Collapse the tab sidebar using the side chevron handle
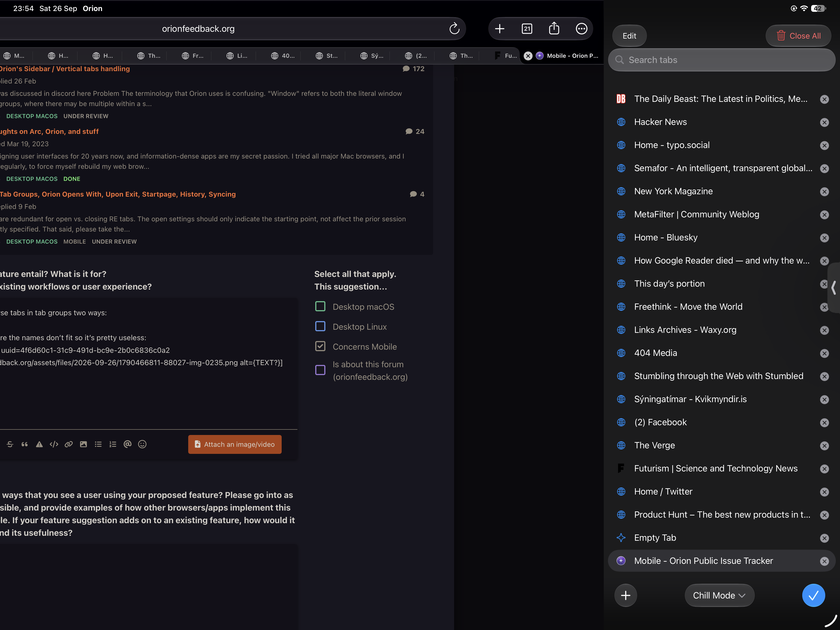This screenshot has width=840, height=630. pos(833,287)
